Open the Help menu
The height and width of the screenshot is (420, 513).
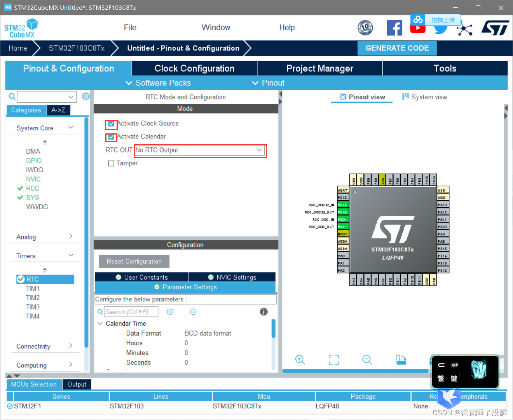click(x=287, y=28)
